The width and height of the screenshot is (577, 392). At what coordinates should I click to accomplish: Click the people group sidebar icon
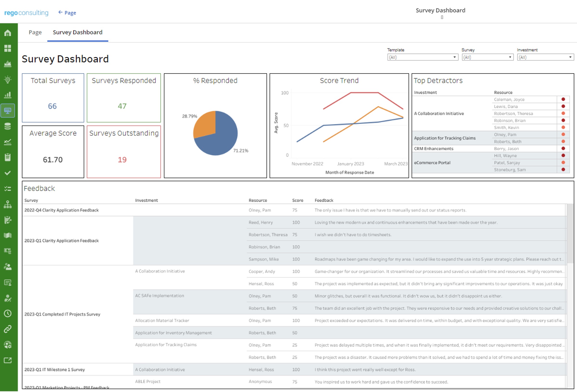8,267
